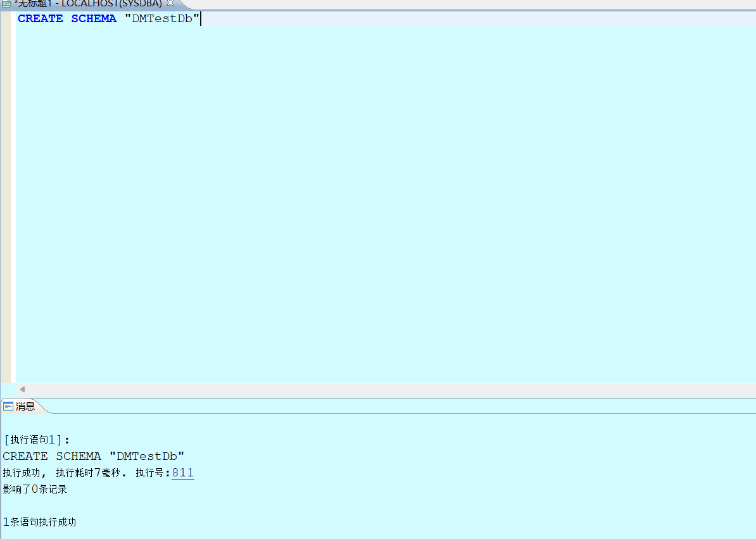Click the CREATE SCHEMA "DMTestDb" line in messages
The height and width of the screenshot is (539, 756).
(x=94, y=456)
